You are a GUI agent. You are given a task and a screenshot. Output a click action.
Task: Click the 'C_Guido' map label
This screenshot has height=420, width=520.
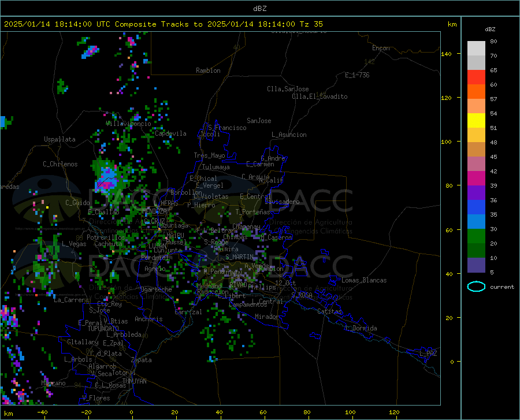(77, 203)
